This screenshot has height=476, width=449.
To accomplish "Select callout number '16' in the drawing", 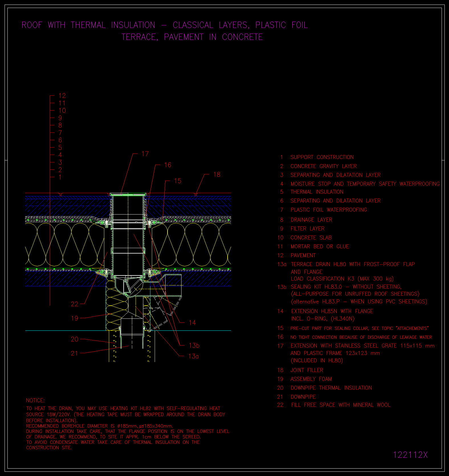I will [168, 165].
